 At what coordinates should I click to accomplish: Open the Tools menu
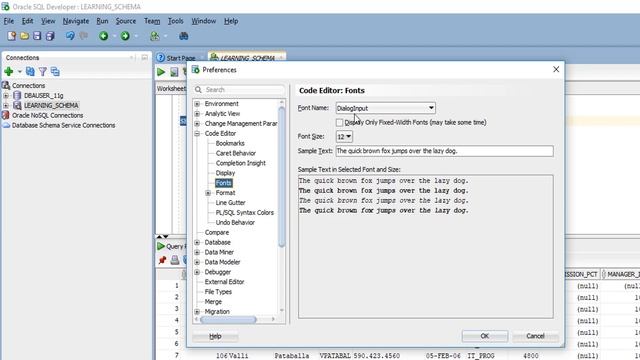(x=176, y=21)
